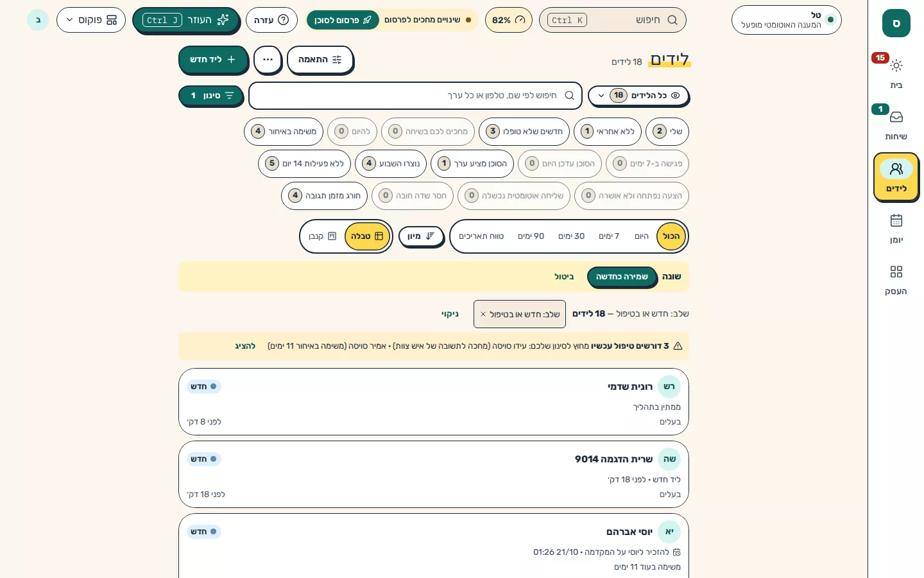This screenshot has height=578, width=924.
Task: Open העוזר sparkle assistant button
Action: 186,20
